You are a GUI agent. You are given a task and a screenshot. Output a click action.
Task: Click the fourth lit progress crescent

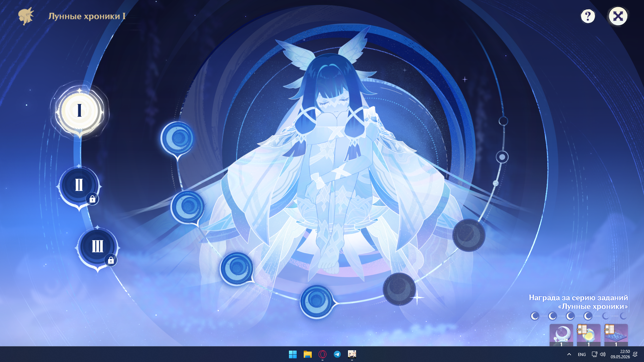click(x=588, y=316)
